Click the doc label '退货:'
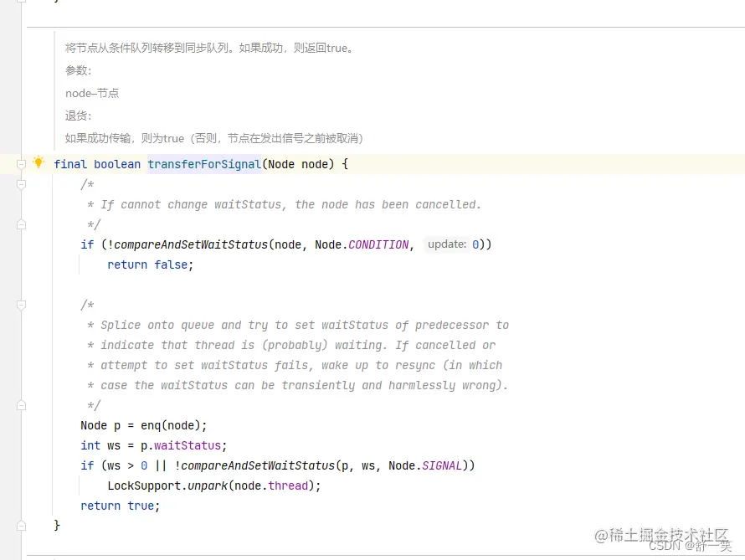The image size is (745, 560). coord(78,116)
